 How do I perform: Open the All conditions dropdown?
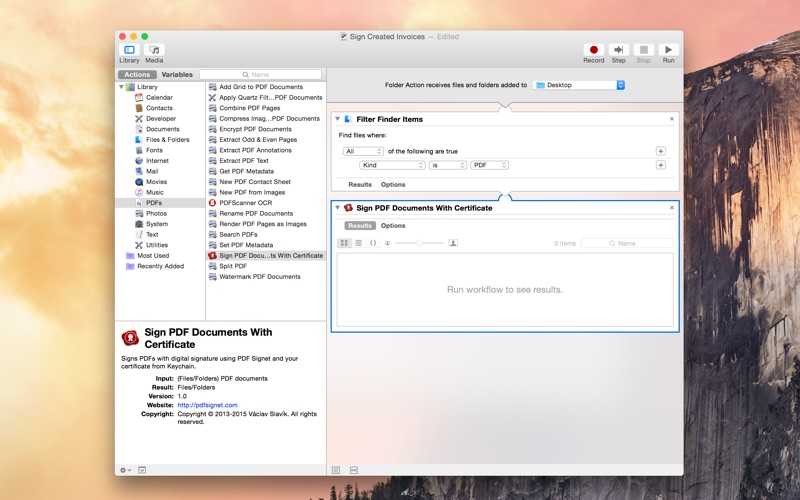(363, 152)
